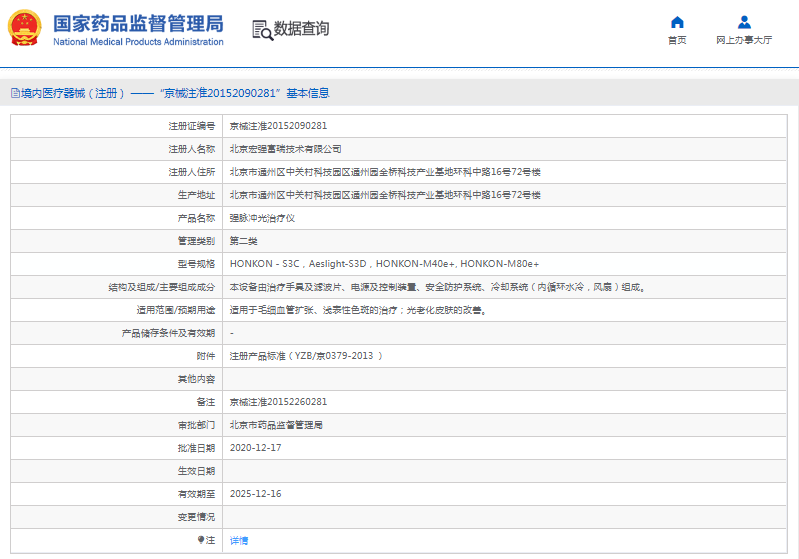Viewport: 799px width, 559px height.
Task: Click the bullet icon beside 注
Action: point(200,540)
